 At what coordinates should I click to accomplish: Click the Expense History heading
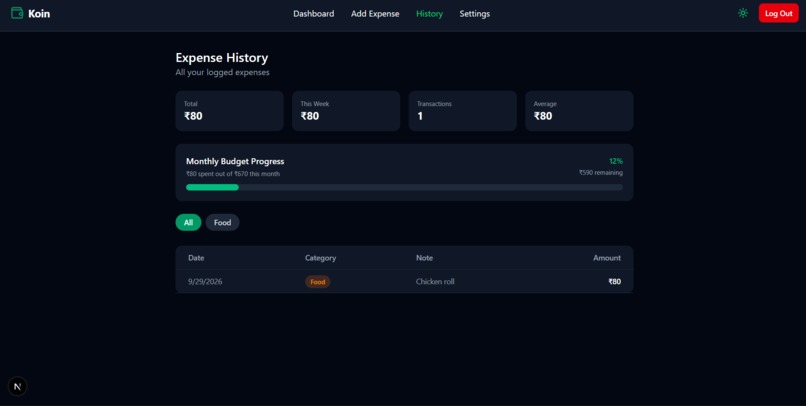(x=222, y=58)
